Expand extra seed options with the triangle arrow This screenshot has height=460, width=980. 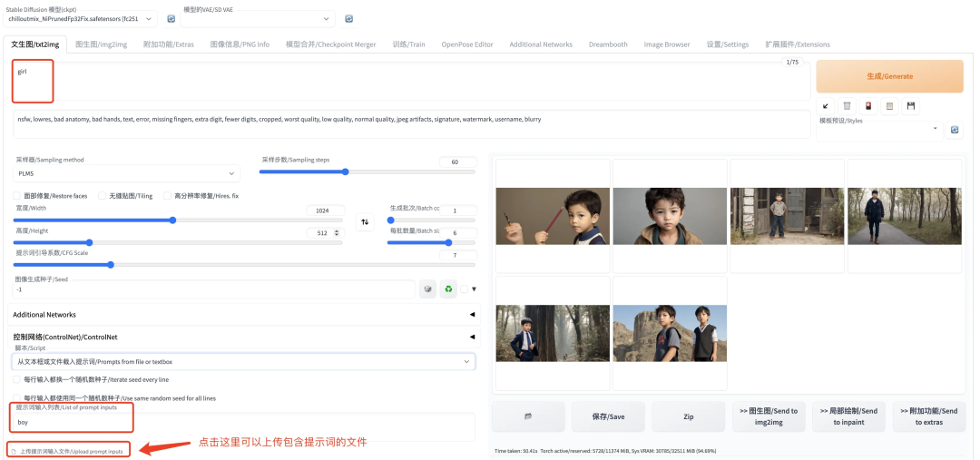click(x=475, y=289)
